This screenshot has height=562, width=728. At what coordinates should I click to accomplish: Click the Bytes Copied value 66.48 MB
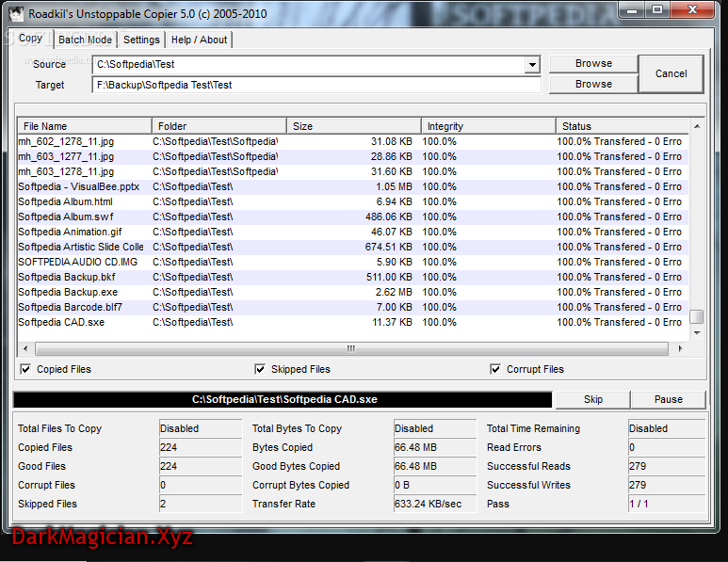click(x=435, y=447)
